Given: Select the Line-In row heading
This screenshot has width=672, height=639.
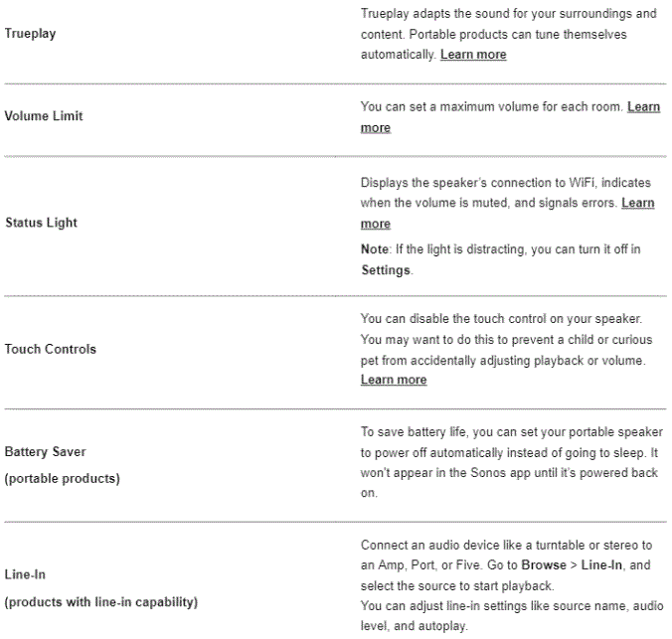Looking at the screenshot, I should 25,574.
